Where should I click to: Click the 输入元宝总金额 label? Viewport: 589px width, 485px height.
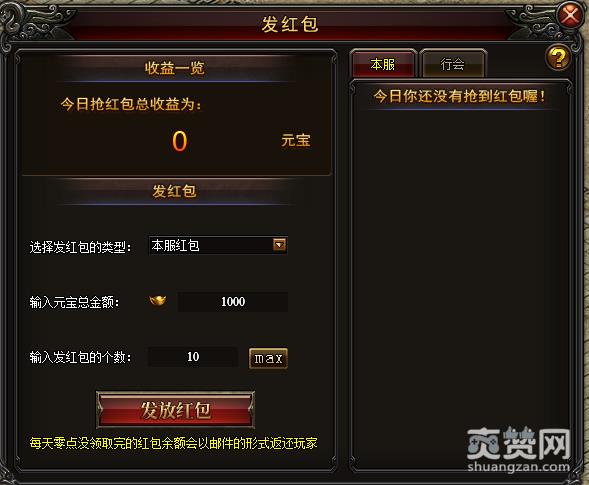pyautogui.click(x=74, y=302)
